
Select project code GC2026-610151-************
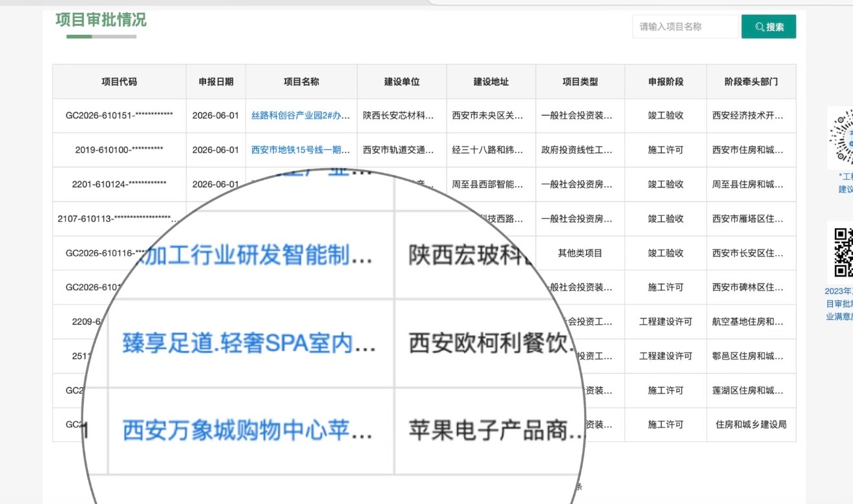click(120, 116)
